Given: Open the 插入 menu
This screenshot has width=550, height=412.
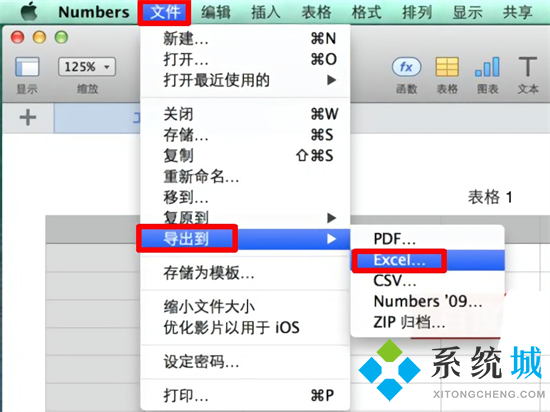Looking at the screenshot, I should tap(266, 12).
